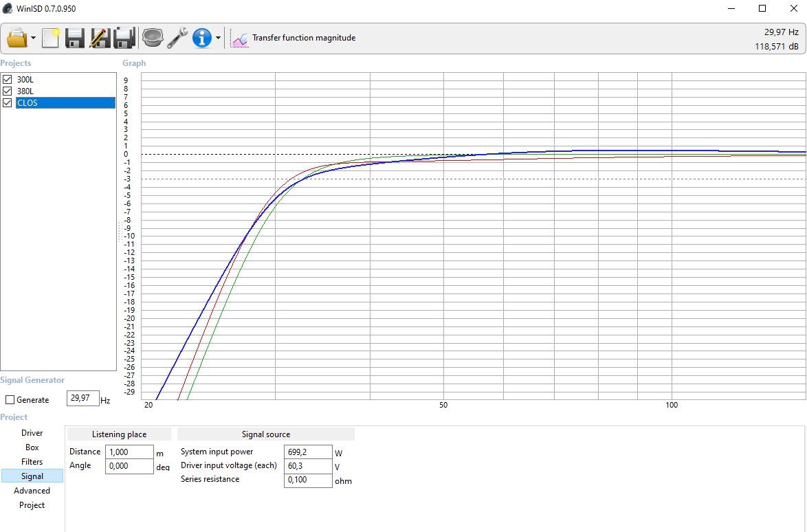807x532 pixels.
Task: Create a new project with the blank page icon
Action: (x=50, y=38)
